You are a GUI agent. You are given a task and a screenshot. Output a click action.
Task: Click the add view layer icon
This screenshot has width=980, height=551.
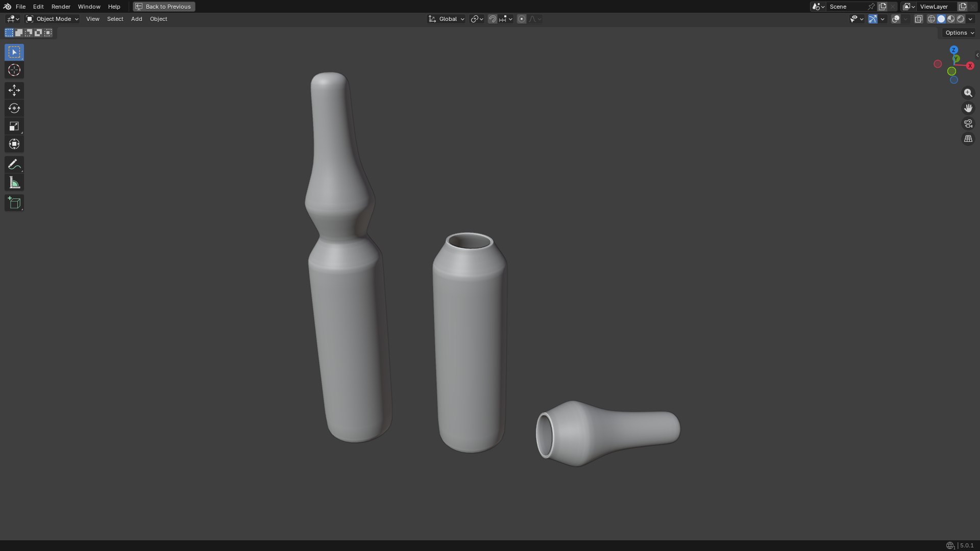(963, 7)
